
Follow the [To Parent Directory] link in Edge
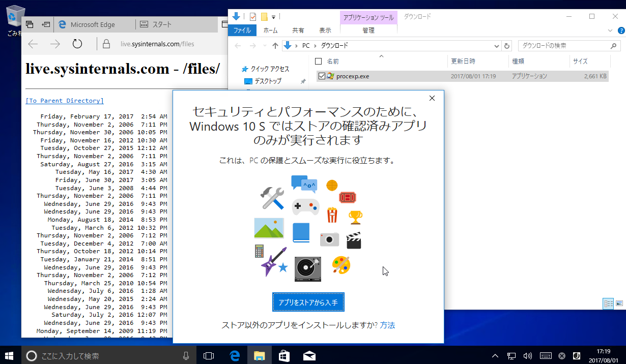(65, 101)
